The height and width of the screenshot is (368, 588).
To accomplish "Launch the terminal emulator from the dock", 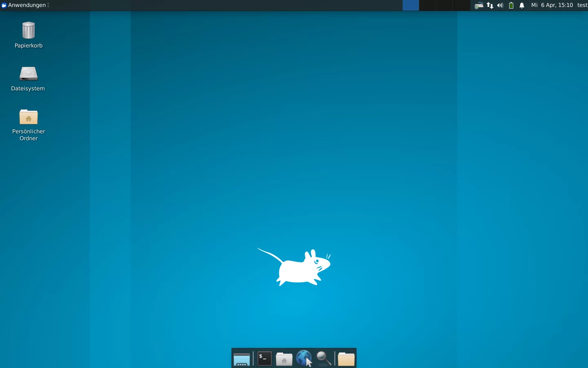I will tap(265, 359).
